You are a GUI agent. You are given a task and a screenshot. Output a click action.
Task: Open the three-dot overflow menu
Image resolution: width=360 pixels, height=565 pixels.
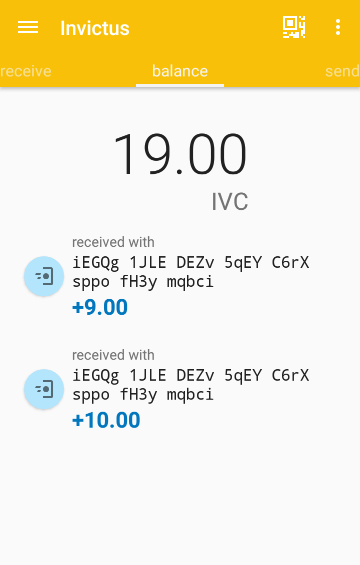coord(338,27)
